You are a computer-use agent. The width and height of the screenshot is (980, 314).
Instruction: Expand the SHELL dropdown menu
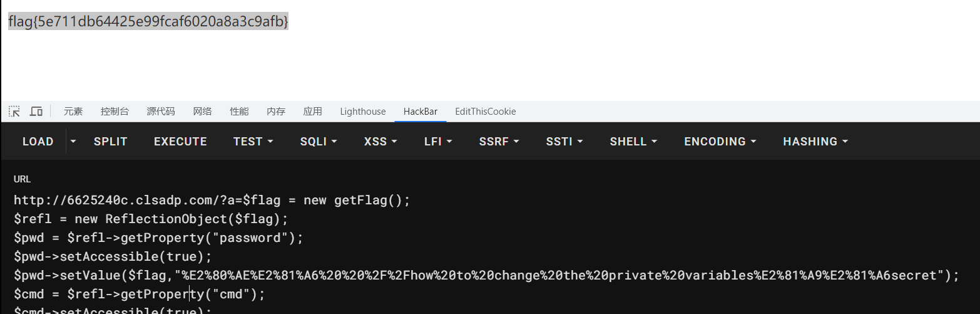633,142
